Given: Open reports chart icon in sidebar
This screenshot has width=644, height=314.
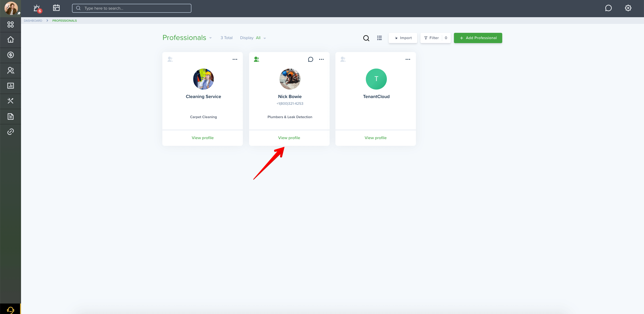Looking at the screenshot, I should pyautogui.click(x=11, y=86).
